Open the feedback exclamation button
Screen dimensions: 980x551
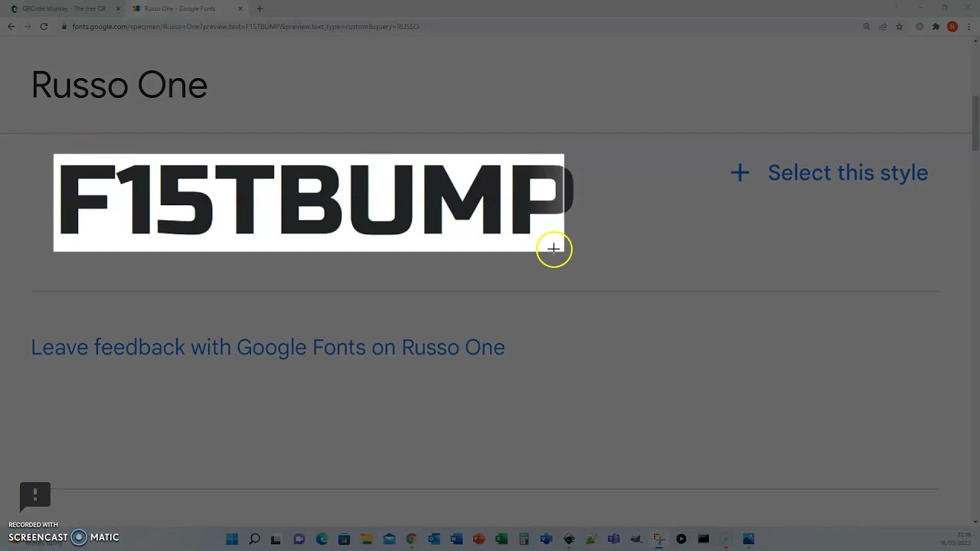pos(35,495)
